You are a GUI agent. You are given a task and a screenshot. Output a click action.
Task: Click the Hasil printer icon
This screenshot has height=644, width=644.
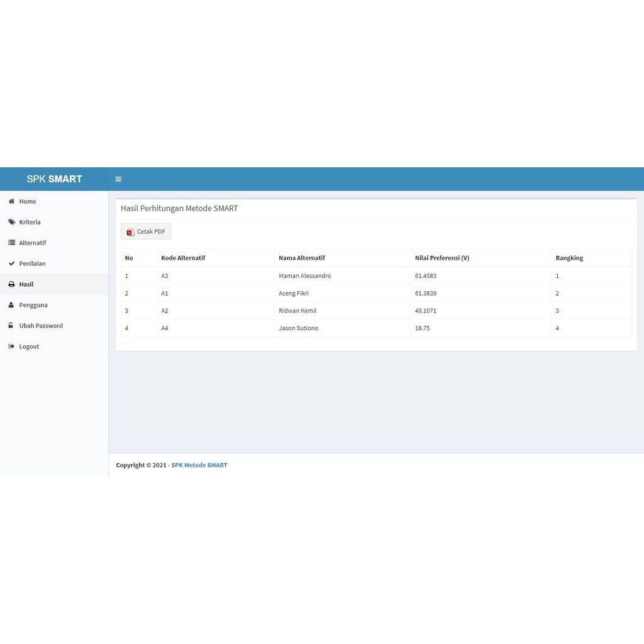11,284
